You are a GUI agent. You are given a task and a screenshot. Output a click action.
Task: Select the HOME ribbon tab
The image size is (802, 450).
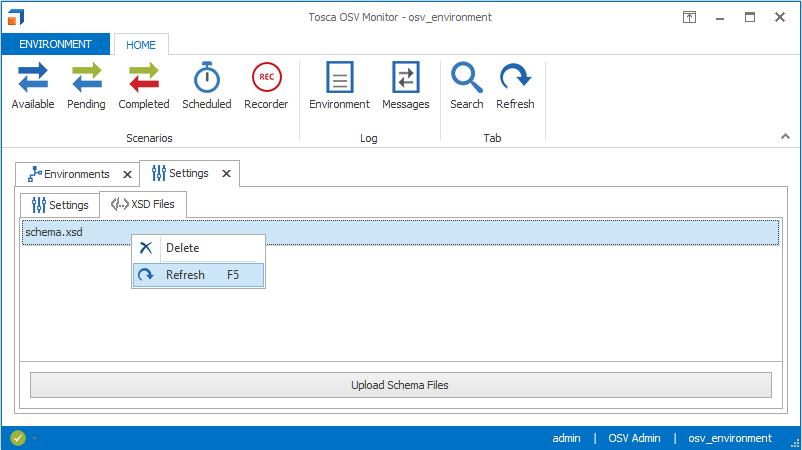pyautogui.click(x=141, y=44)
